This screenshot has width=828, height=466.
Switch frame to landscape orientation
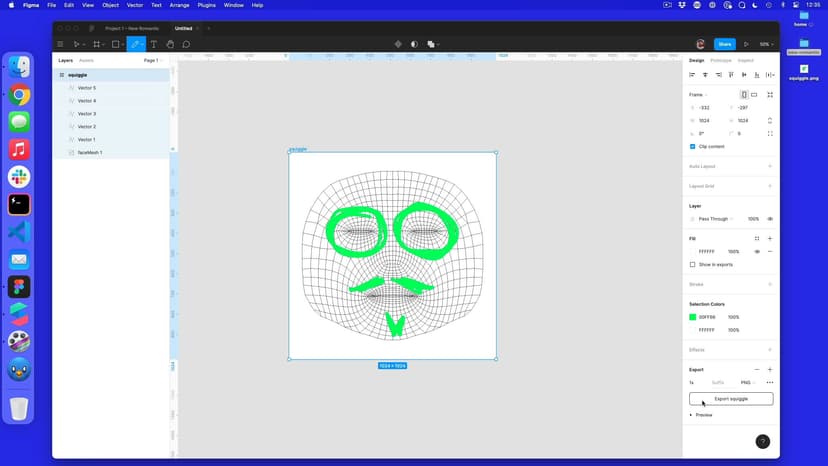click(754, 95)
